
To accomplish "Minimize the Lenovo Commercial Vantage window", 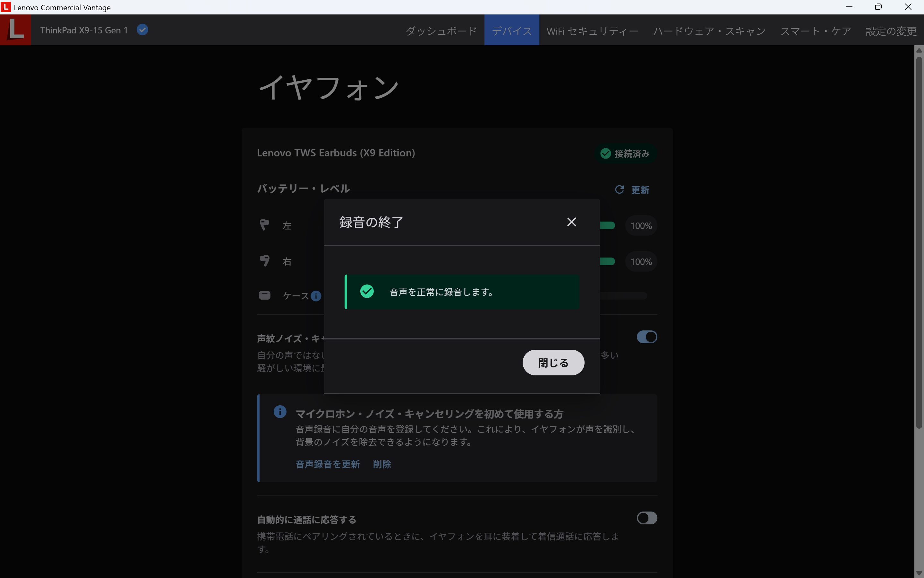I will coord(849,7).
